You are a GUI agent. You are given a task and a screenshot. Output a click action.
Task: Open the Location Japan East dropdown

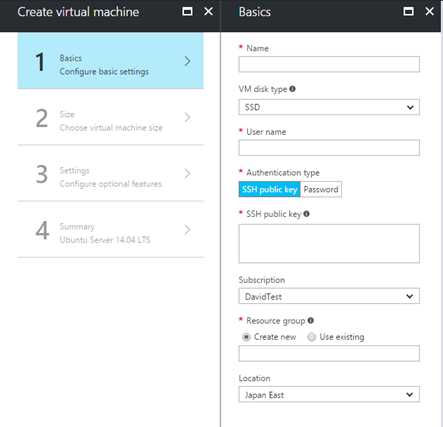click(x=329, y=395)
